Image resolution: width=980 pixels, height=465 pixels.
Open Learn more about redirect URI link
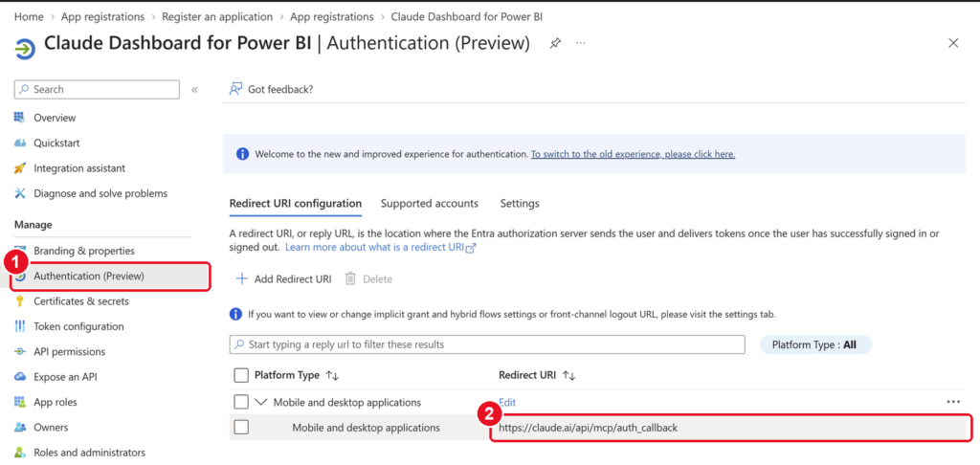click(x=381, y=248)
